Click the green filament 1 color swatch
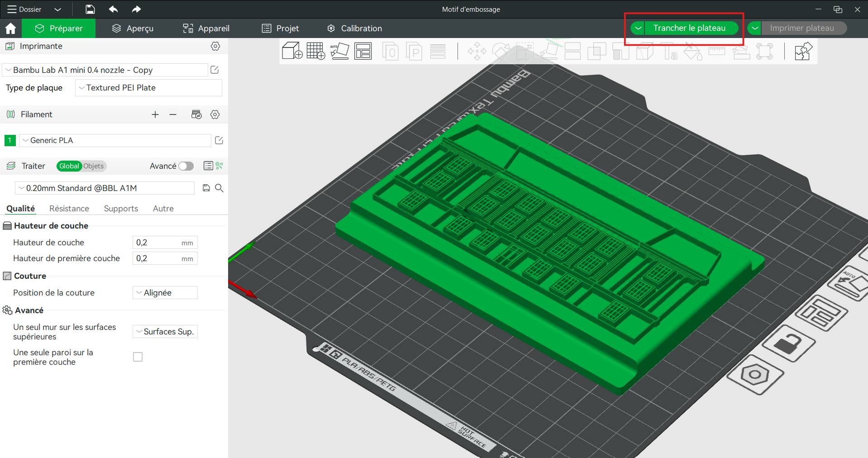Image resolution: width=868 pixels, height=458 pixels. [x=10, y=140]
